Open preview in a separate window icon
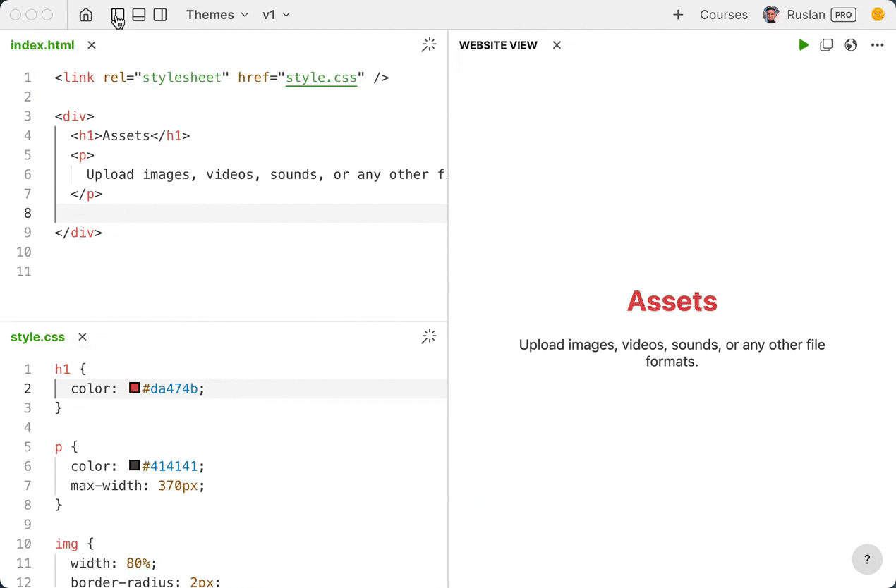This screenshot has height=588, width=896. point(826,45)
